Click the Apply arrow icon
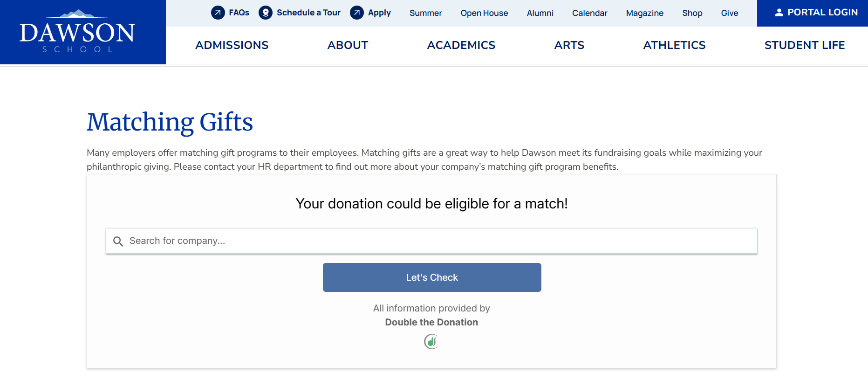 (356, 13)
